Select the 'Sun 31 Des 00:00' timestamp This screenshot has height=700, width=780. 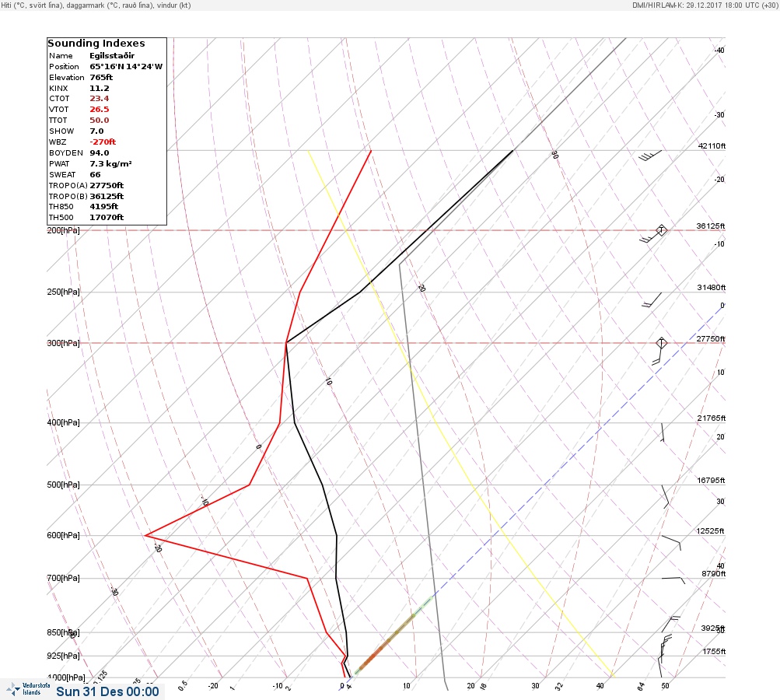(107, 691)
